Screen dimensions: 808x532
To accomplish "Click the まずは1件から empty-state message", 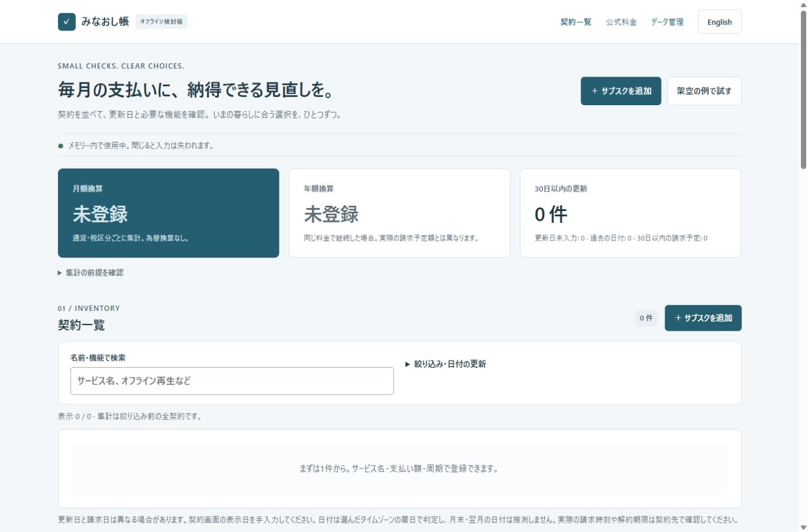I will point(399,469).
